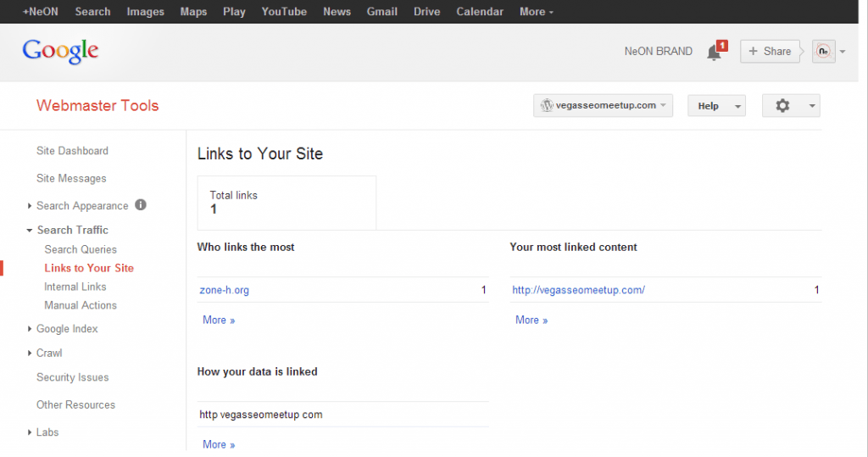
Task: Open News in the top bar
Action: [x=337, y=12]
